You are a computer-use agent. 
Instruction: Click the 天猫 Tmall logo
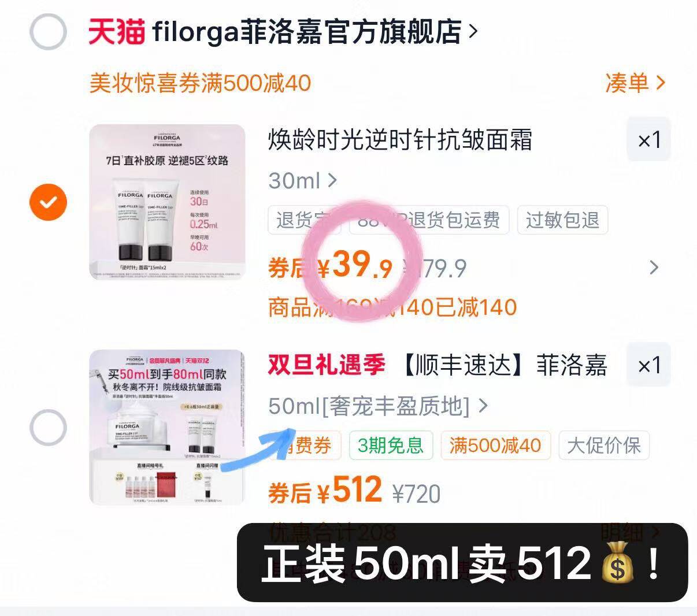point(116,32)
